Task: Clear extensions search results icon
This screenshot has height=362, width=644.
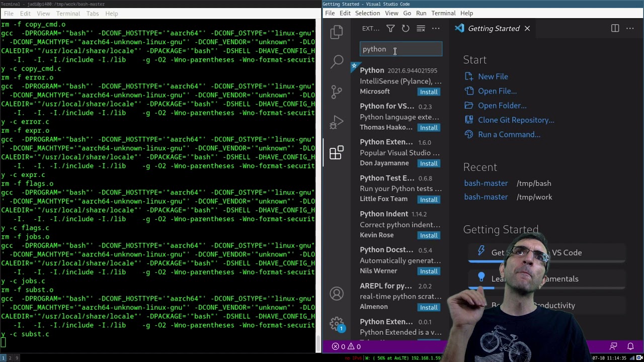Action: pos(421,29)
